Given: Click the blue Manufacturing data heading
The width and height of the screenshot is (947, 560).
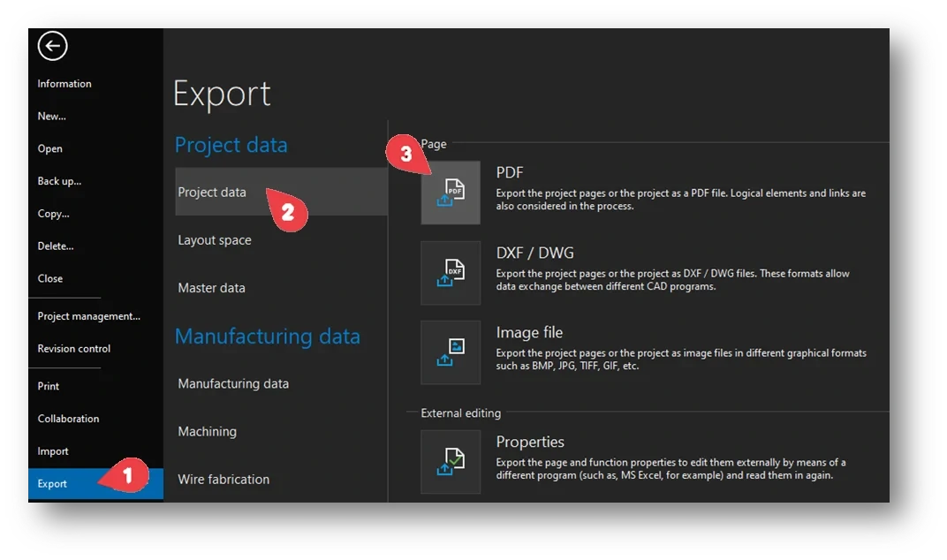Looking at the screenshot, I should point(268,336).
